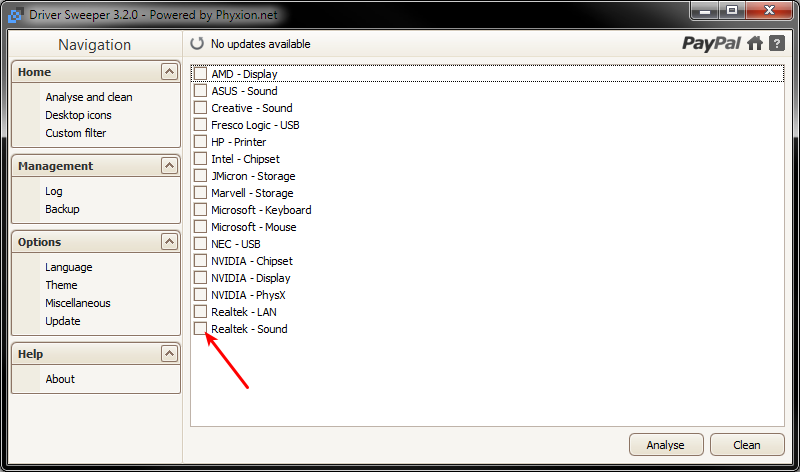
Task: Maximize the Driver Sweeper window
Action: point(732,10)
